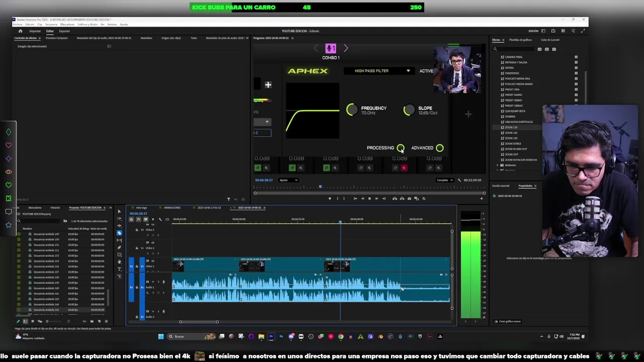Click the quick export share icon
Screen dimensions: 644x362
[x=553, y=31]
